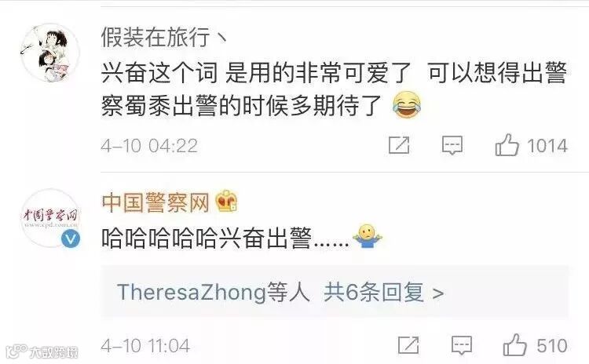Open the 中国警察网 username
The width and height of the screenshot is (589, 364).
(155, 202)
